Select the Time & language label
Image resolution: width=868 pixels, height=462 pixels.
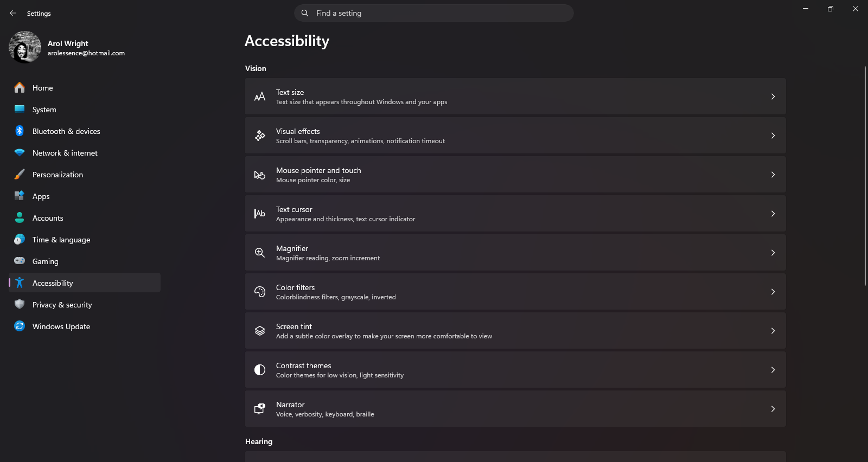[x=61, y=240]
